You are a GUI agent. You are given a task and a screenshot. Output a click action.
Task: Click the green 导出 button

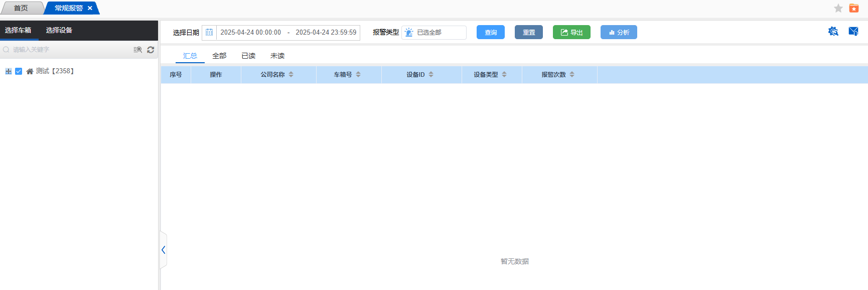point(571,33)
